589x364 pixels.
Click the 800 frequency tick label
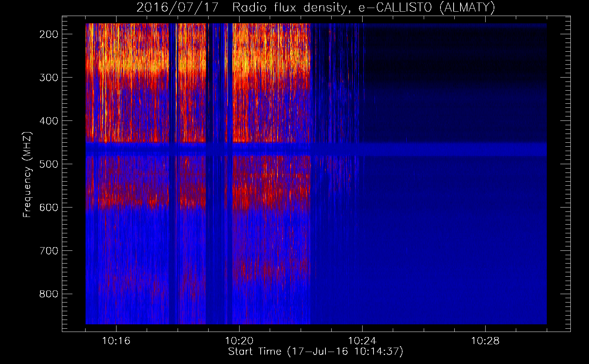click(49, 294)
